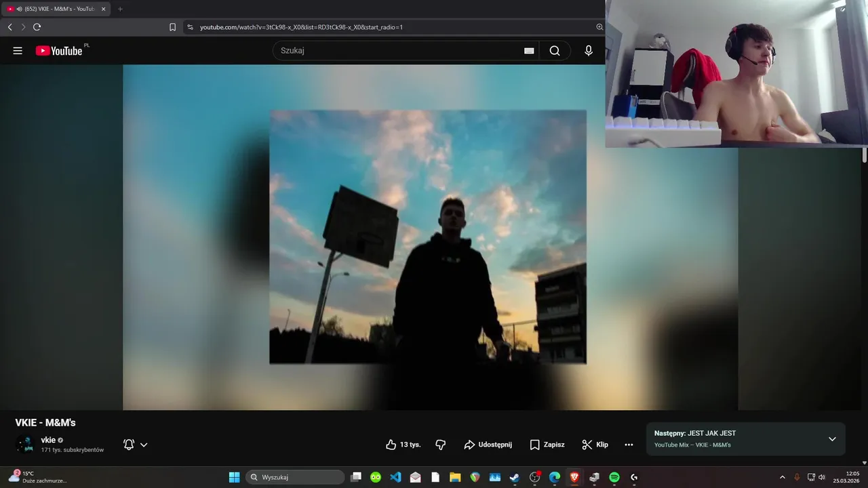The image size is (868, 488).
Task: Save the video with Zapisz
Action: (x=547, y=445)
